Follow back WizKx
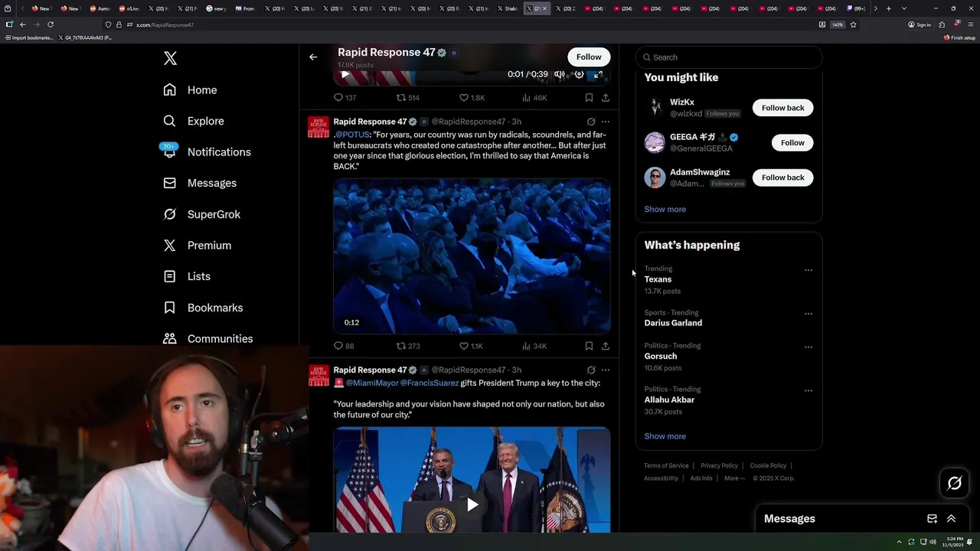This screenshot has width=980, height=551. point(782,108)
